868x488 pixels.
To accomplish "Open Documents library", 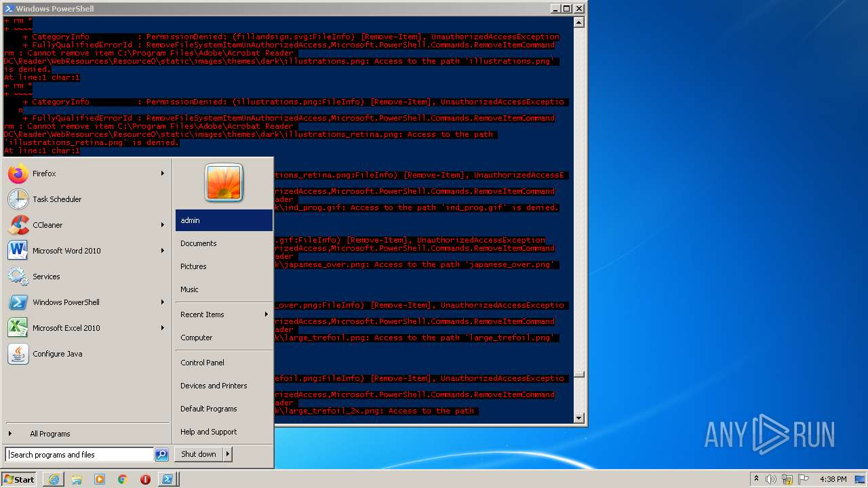I will (x=224, y=243).
